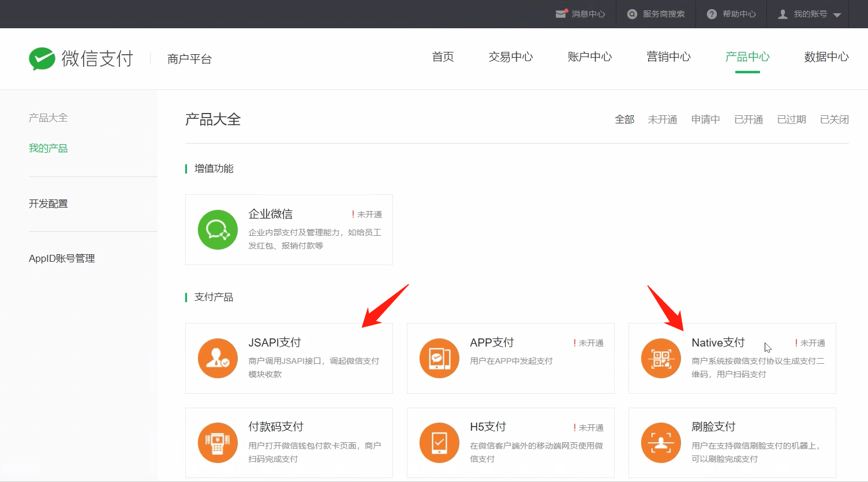The width and height of the screenshot is (868, 482).
Task: Open 服务商搜索 in the top bar
Action: (657, 14)
